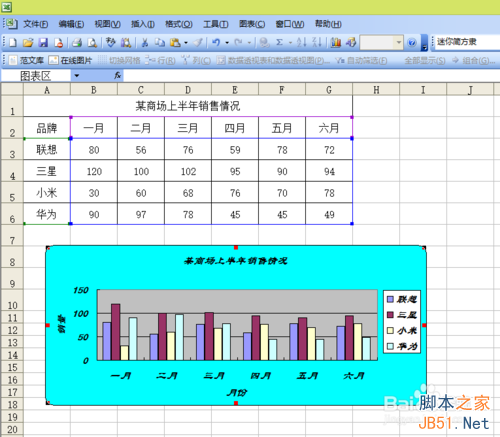Click the blue Help question-mark icon
The image size is (500, 437).
point(412,43)
